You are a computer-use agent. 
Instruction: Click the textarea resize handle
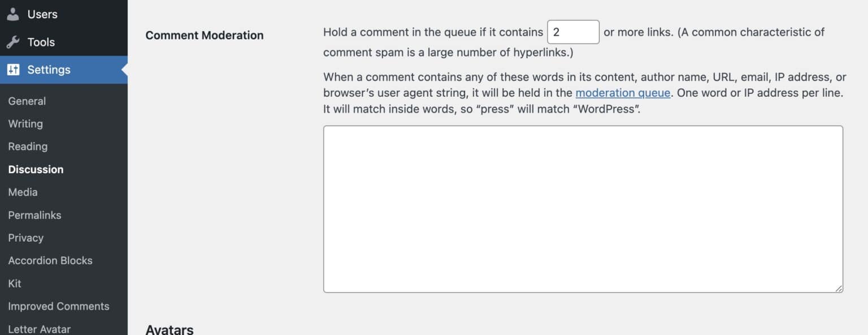point(839,289)
